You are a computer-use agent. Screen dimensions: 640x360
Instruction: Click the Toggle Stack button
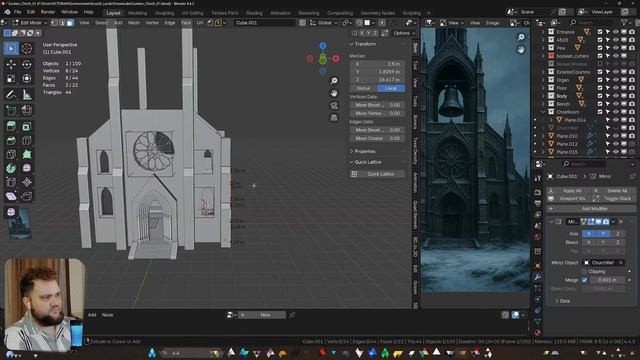pos(613,199)
